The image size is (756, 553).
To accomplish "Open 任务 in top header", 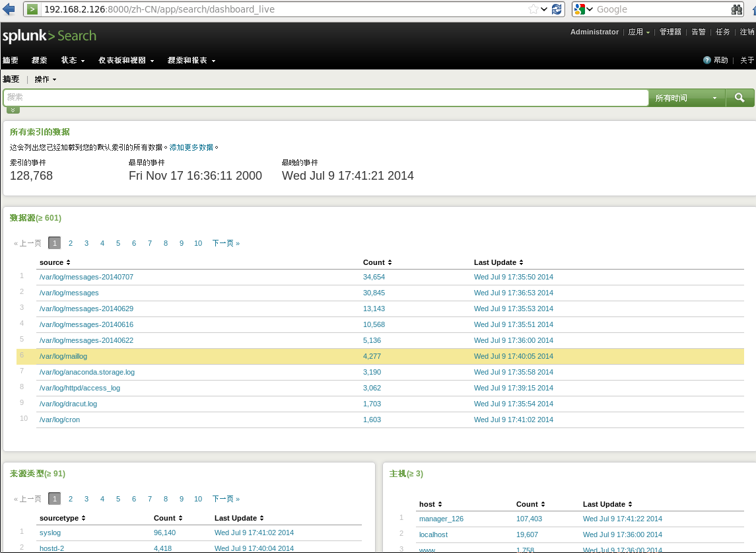I will (723, 32).
